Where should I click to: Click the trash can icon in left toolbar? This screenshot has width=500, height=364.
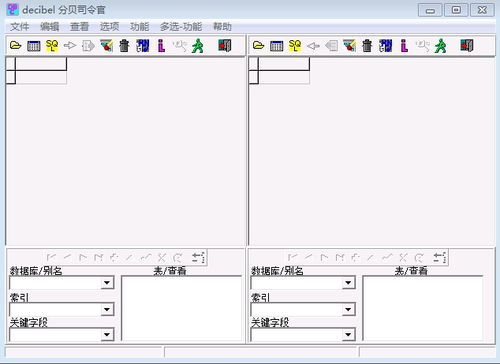coord(124,46)
